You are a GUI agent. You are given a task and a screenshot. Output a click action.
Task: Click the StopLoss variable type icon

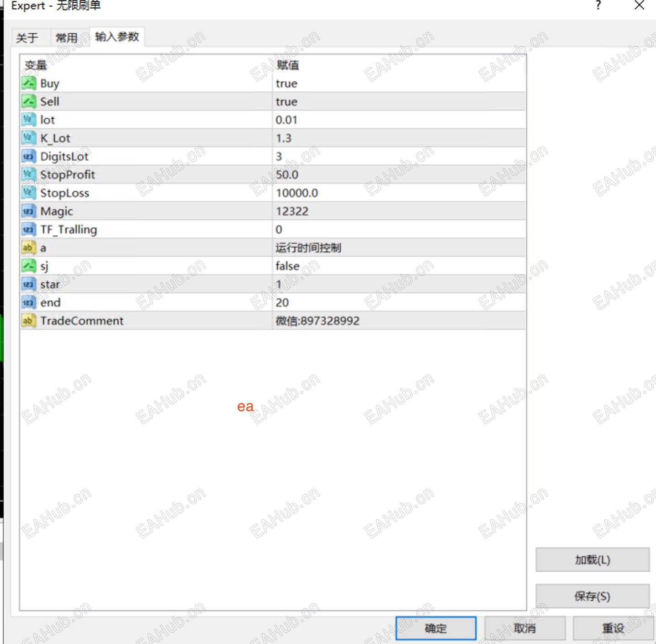tap(28, 193)
